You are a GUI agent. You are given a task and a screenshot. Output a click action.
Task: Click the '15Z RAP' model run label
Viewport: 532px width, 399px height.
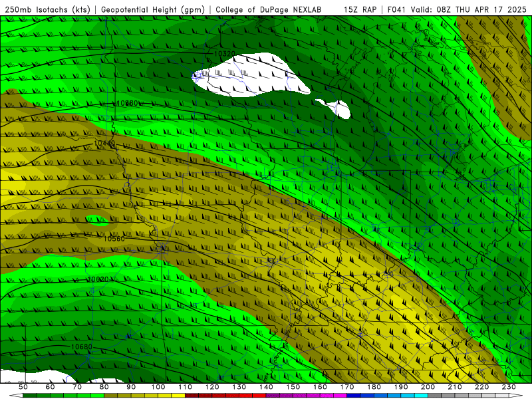click(360, 10)
